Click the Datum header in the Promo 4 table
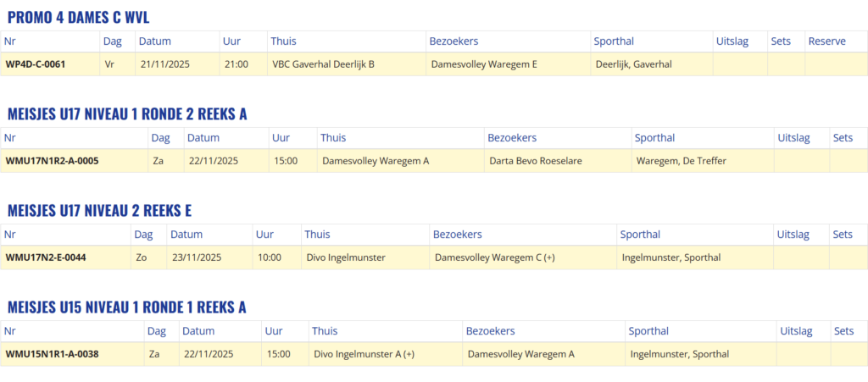 click(155, 42)
